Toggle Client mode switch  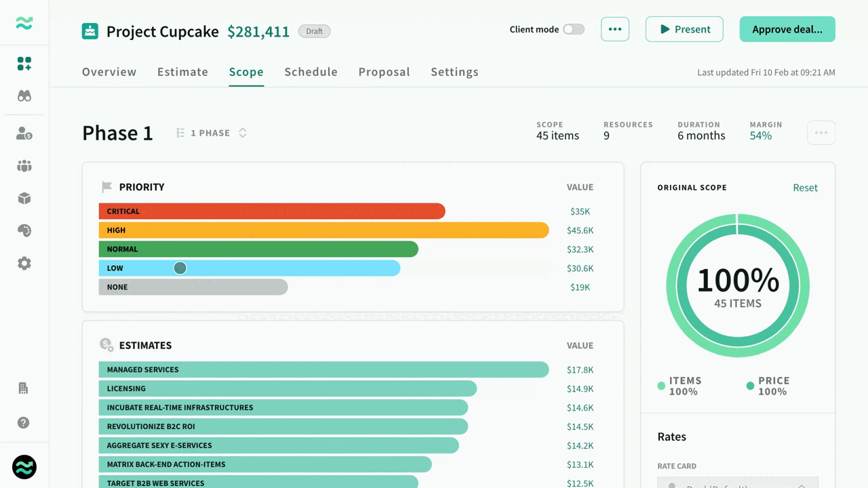pyautogui.click(x=573, y=29)
